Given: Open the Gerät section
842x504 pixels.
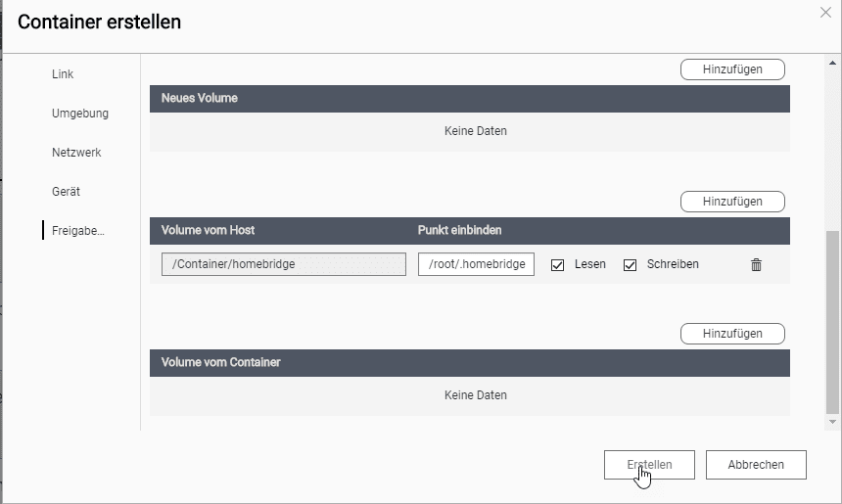Looking at the screenshot, I should [66, 192].
